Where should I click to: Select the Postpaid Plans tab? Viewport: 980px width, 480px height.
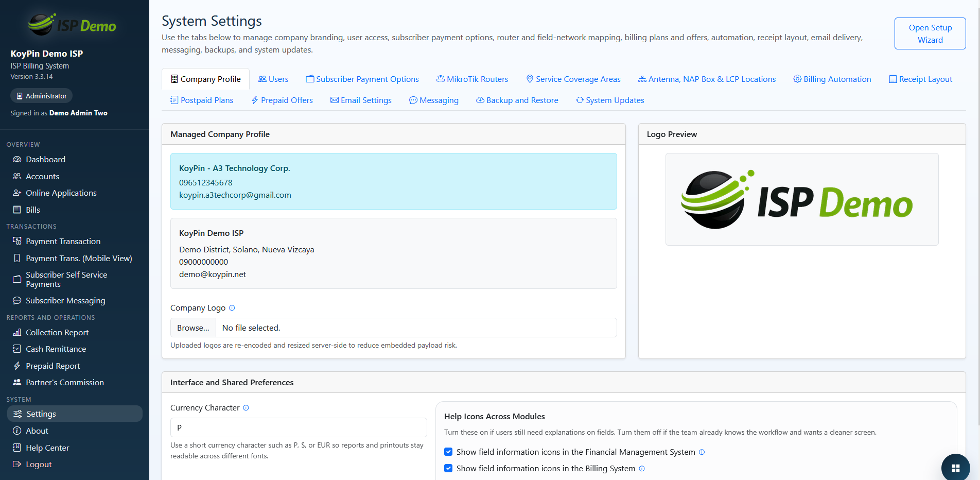pos(202,100)
